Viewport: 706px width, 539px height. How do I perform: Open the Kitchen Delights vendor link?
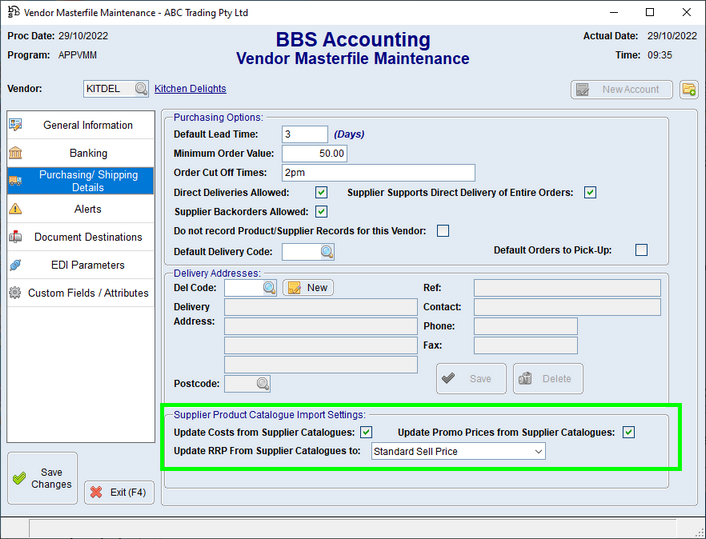pyautogui.click(x=190, y=89)
